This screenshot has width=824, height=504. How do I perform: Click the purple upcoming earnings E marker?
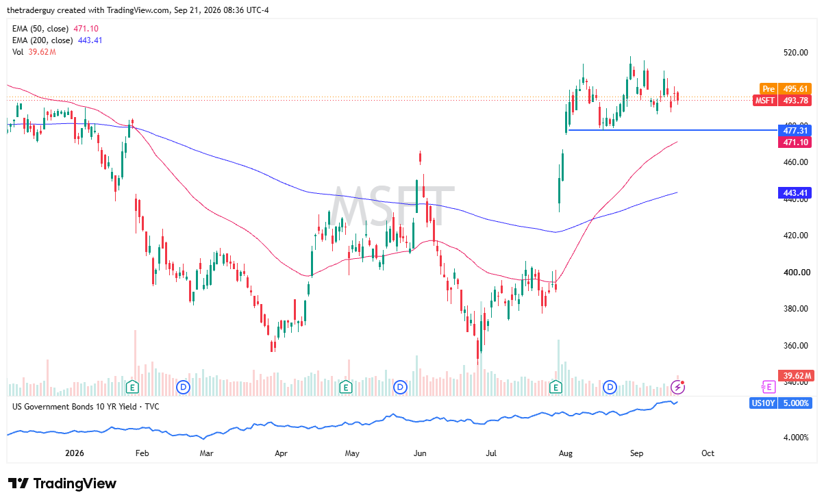tap(767, 388)
